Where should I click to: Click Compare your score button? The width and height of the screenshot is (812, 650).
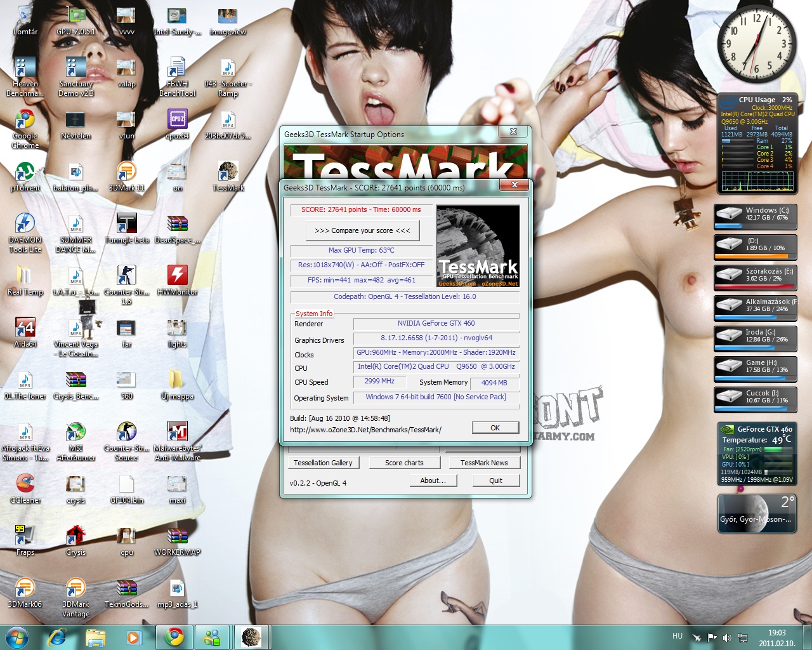(362, 230)
